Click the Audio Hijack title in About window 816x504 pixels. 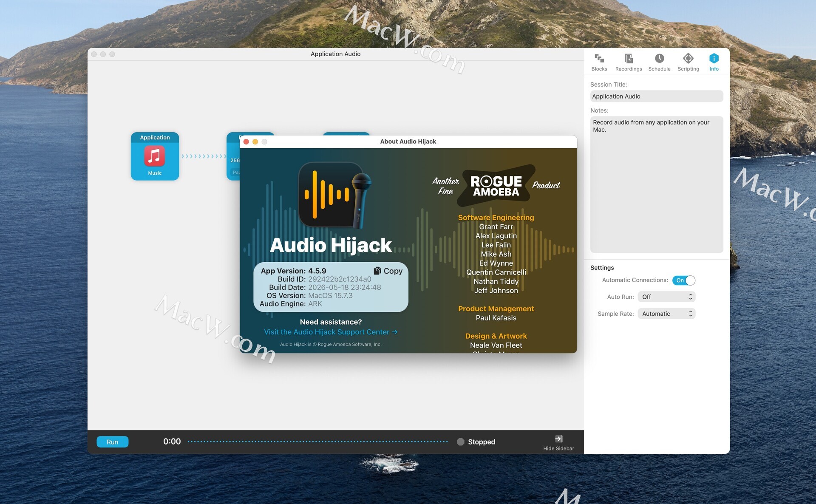pyautogui.click(x=331, y=245)
